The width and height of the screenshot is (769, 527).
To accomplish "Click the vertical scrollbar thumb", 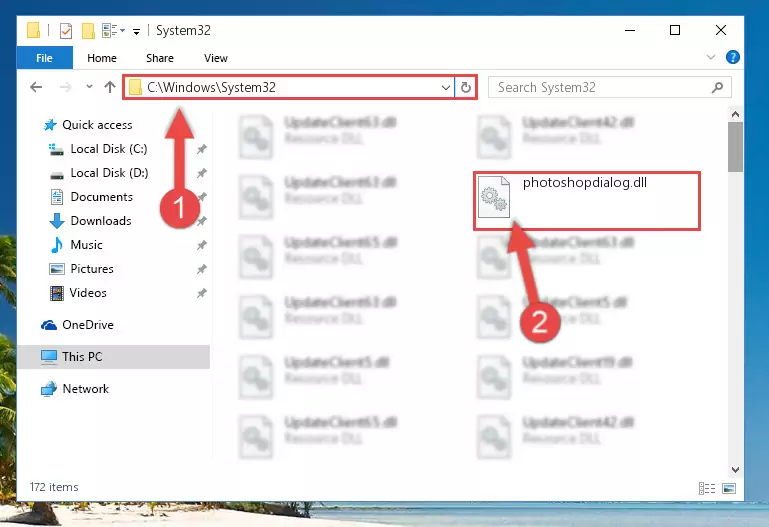I will (735, 147).
